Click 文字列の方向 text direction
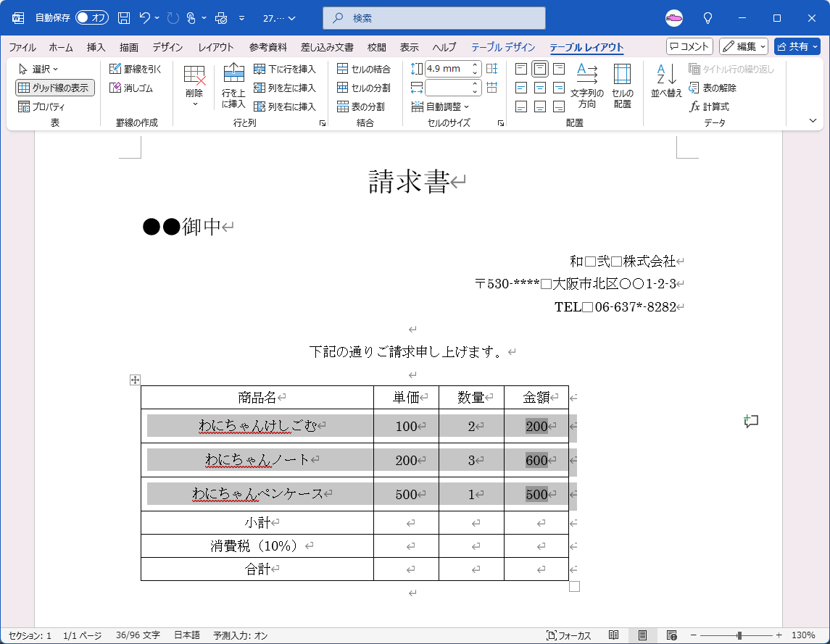The height and width of the screenshot is (644, 830). coord(587,85)
